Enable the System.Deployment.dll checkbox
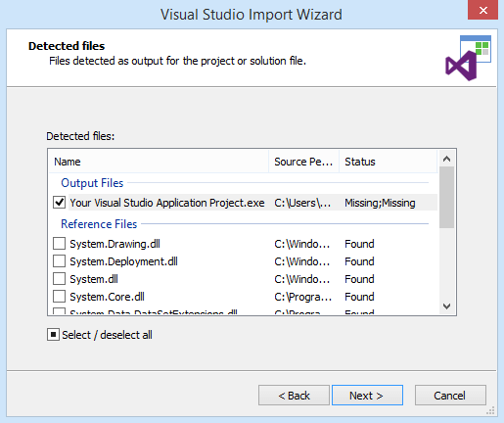 pos(59,261)
